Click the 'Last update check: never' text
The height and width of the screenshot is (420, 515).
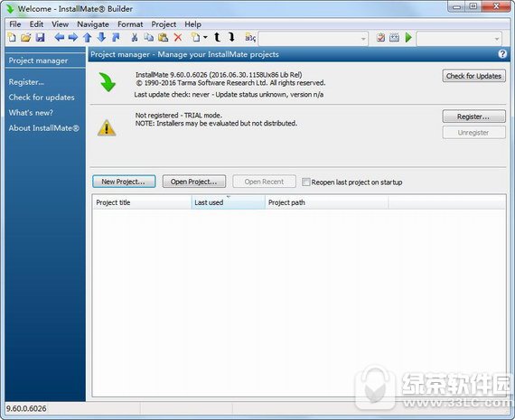coord(172,95)
